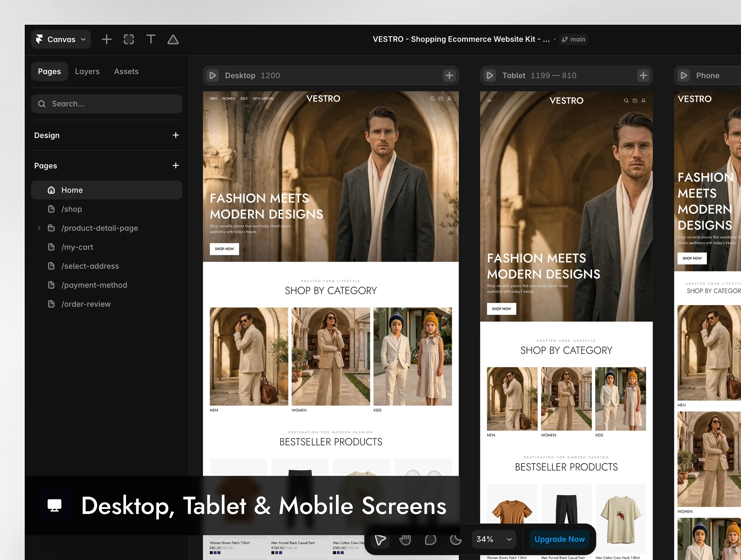Click NEW ARRIVAL nav link in Desktop frame
The height and width of the screenshot is (560, 741).
(263, 98)
